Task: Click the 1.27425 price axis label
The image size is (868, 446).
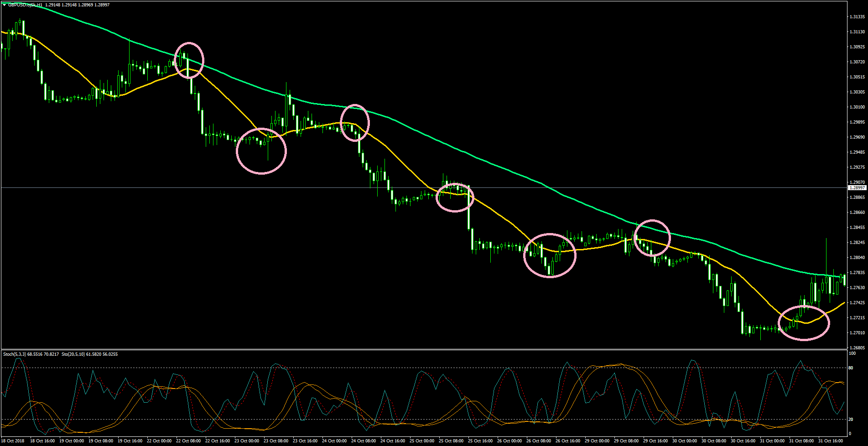Action: click(857, 303)
